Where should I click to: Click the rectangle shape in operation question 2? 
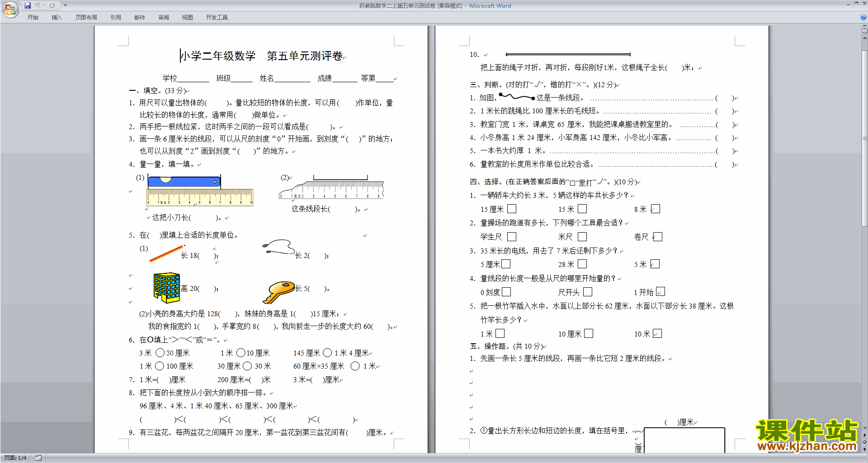pyautogui.click(x=684, y=440)
